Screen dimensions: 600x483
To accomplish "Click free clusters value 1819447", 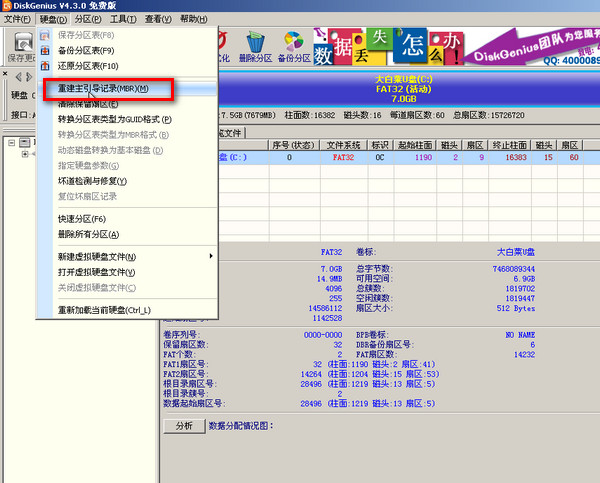I will coord(520,299).
